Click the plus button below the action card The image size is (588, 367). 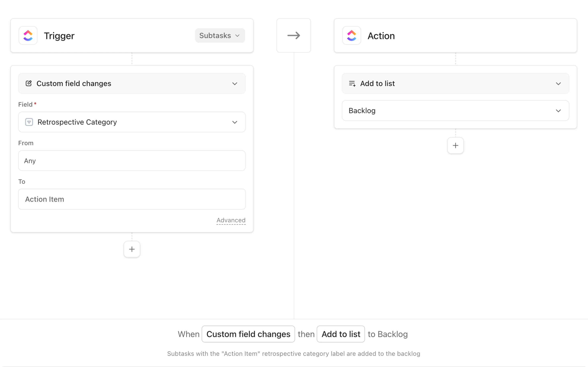(x=455, y=145)
